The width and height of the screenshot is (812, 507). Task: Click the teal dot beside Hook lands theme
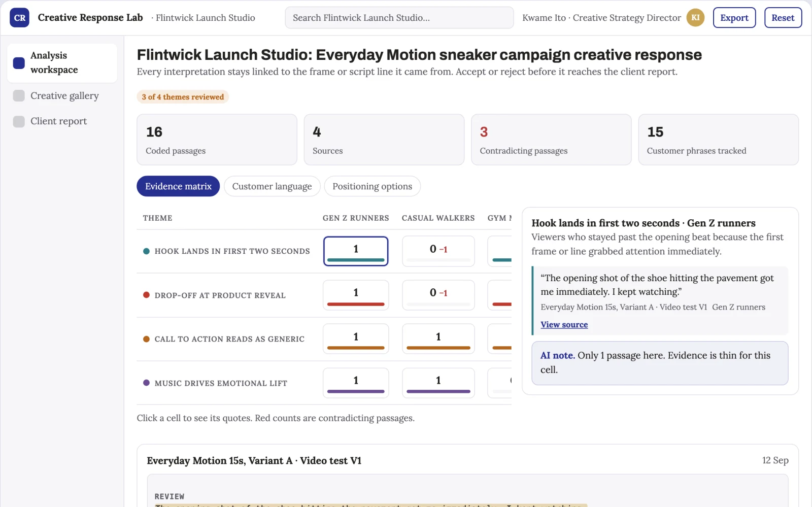tap(146, 251)
